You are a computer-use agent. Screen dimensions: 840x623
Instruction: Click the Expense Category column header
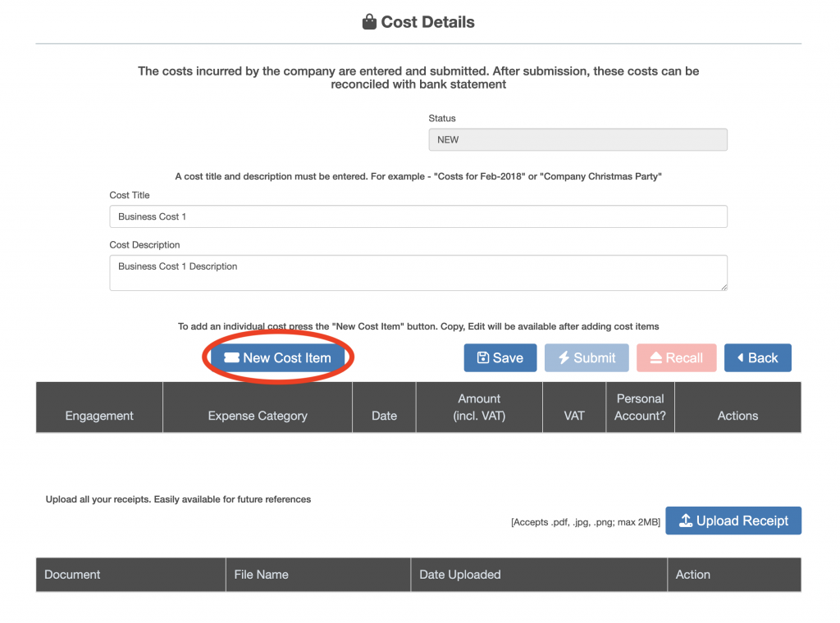pyautogui.click(x=258, y=416)
